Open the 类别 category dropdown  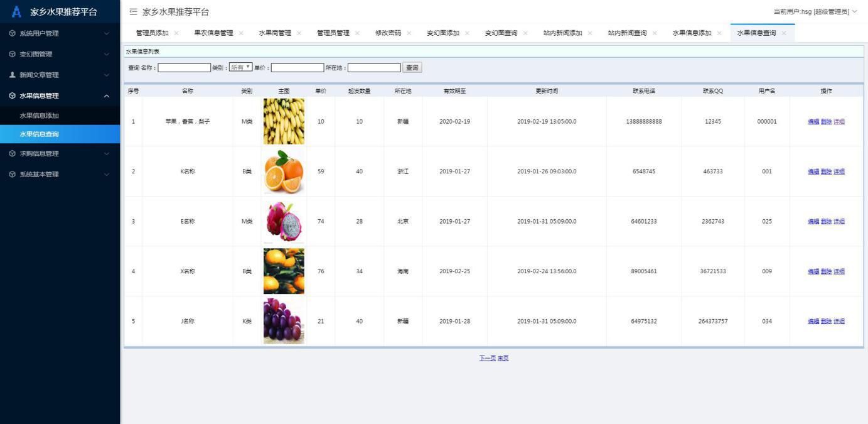tap(240, 67)
